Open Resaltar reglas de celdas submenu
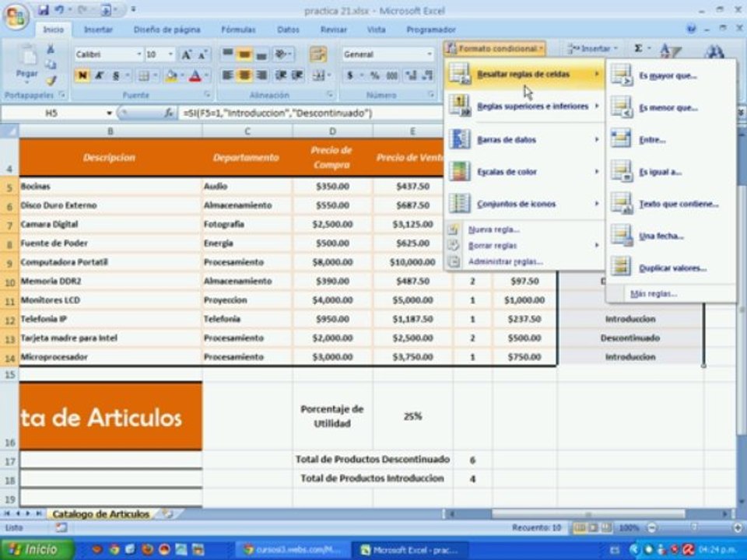747x560 pixels. (524, 75)
